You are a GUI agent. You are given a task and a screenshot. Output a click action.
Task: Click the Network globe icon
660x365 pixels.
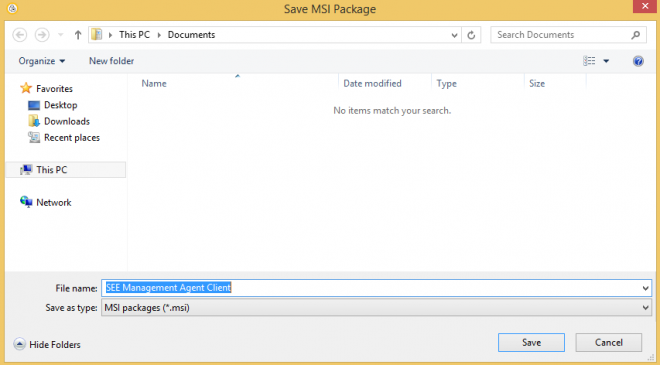point(26,202)
